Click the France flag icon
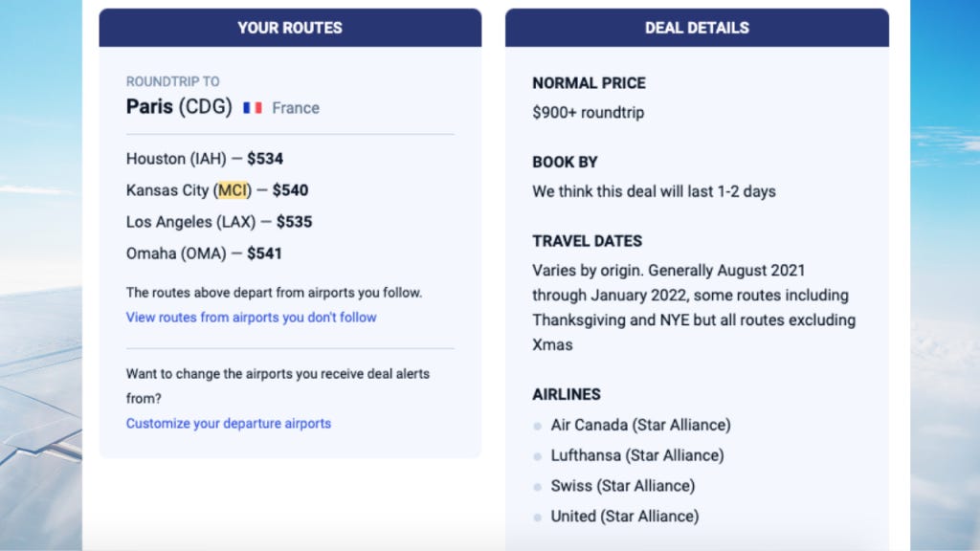The image size is (980, 551). pos(253,108)
